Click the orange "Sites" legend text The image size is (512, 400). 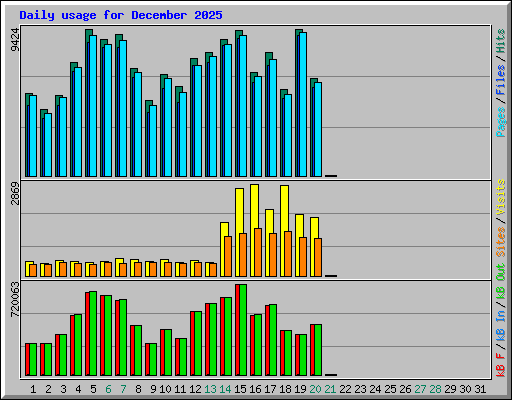(501, 242)
